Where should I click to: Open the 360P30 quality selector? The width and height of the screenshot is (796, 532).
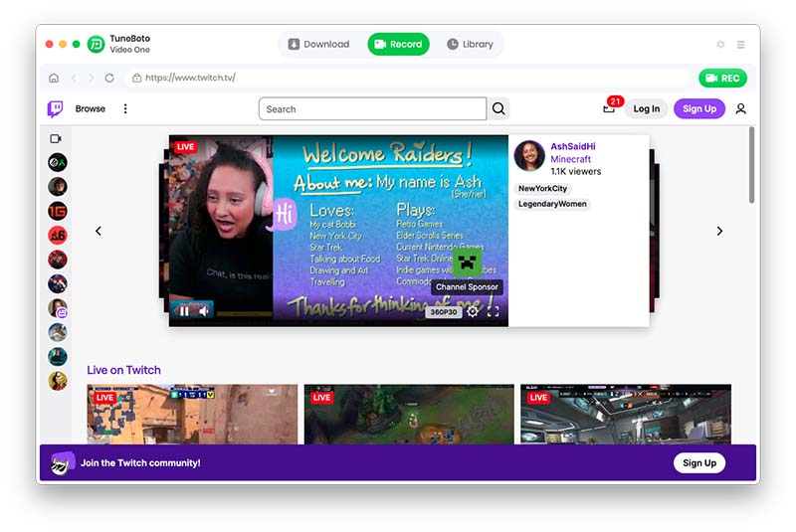[443, 312]
